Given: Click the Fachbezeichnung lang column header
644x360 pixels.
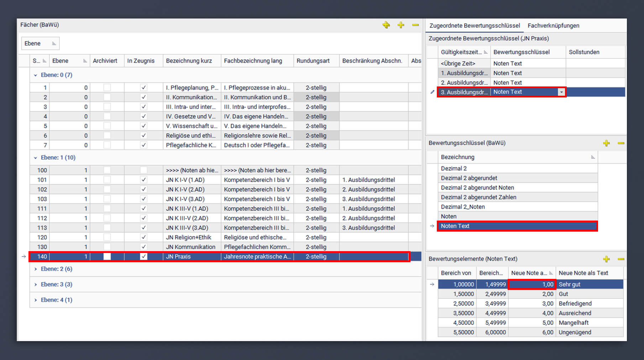Looking at the screenshot, I should point(257,61).
